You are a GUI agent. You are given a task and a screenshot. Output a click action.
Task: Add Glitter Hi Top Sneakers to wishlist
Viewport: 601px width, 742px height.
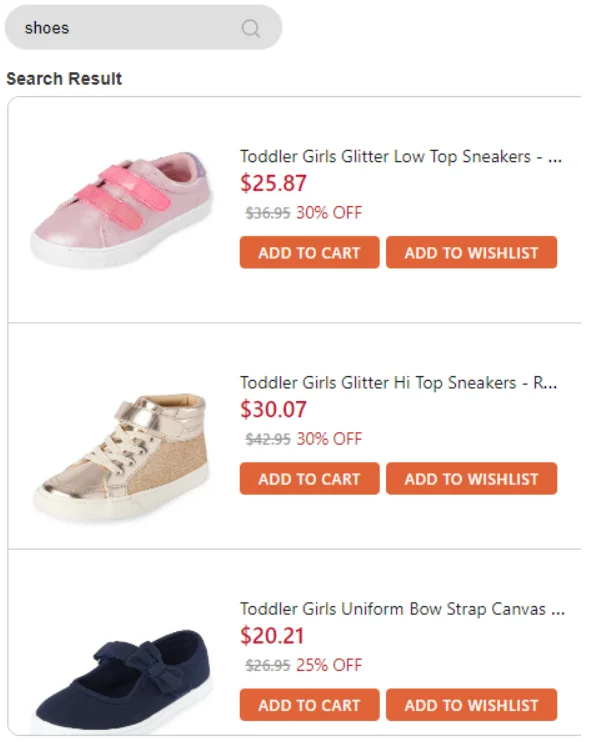471,478
